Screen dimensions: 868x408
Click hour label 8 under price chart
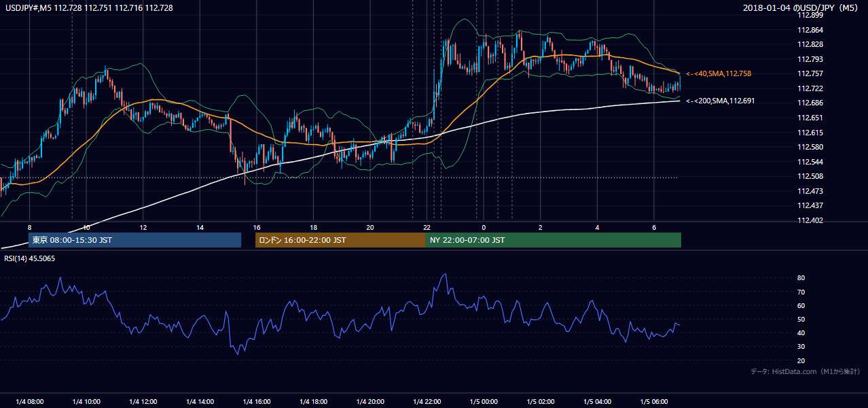[29, 227]
